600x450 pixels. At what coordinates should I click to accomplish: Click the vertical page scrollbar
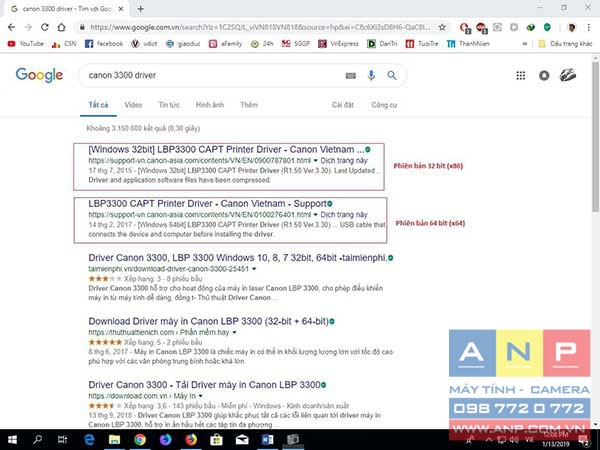coord(596,136)
